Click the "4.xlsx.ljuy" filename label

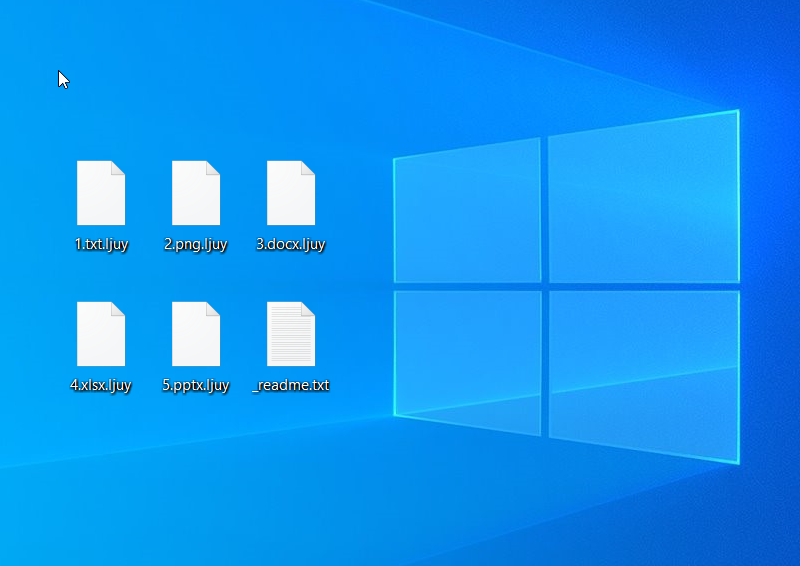pos(101,385)
